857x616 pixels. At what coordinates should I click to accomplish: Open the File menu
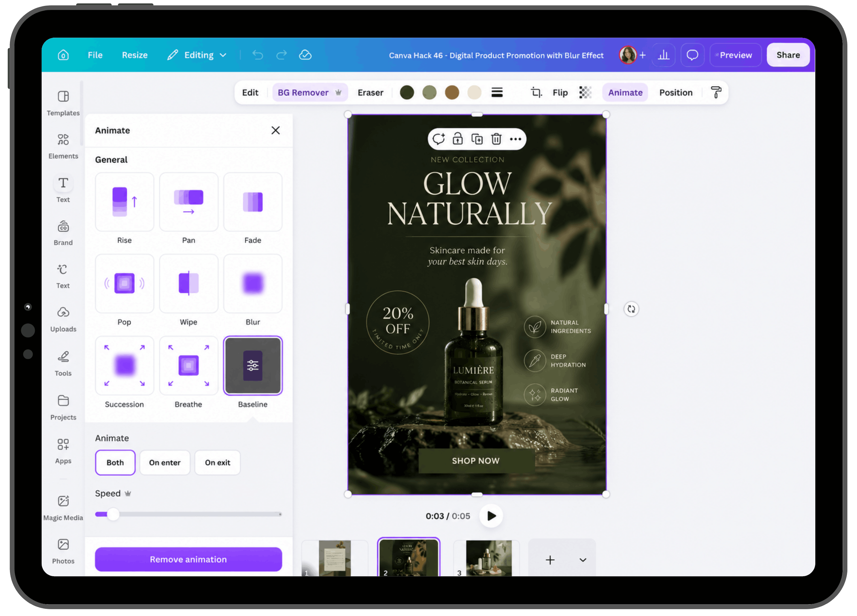click(x=95, y=55)
